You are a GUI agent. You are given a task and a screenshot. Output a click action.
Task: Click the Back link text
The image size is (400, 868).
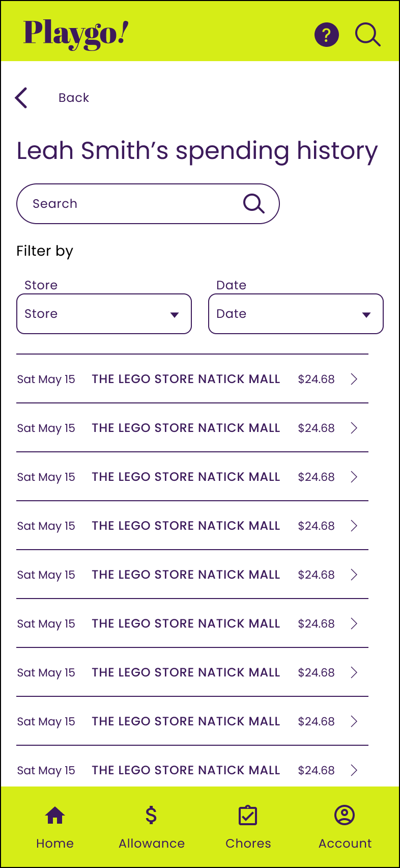74,98
